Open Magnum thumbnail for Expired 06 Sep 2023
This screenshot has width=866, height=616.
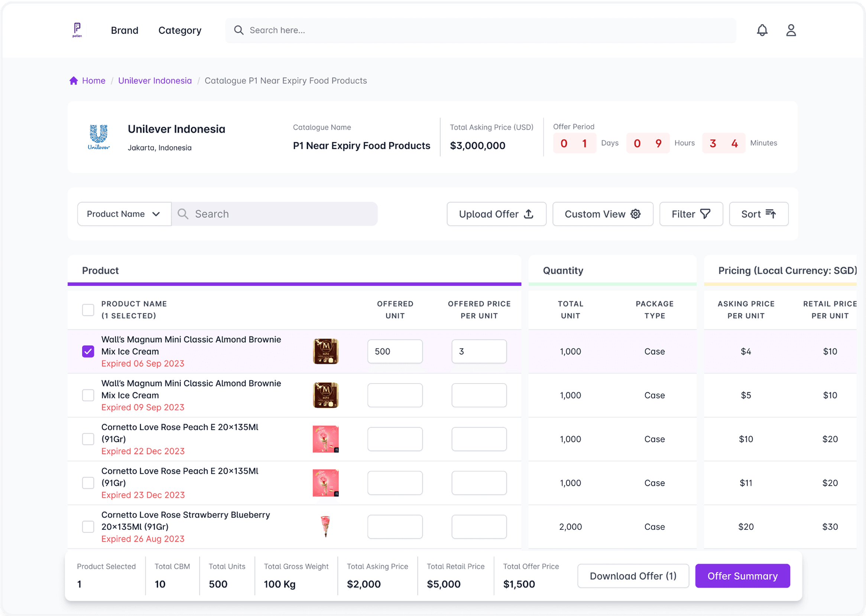(x=325, y=351)
